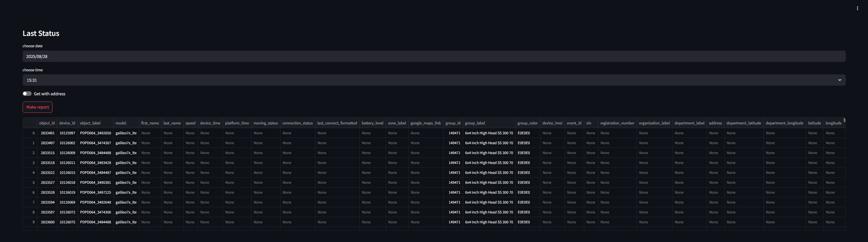Click the choose date input field

[433, 56]
